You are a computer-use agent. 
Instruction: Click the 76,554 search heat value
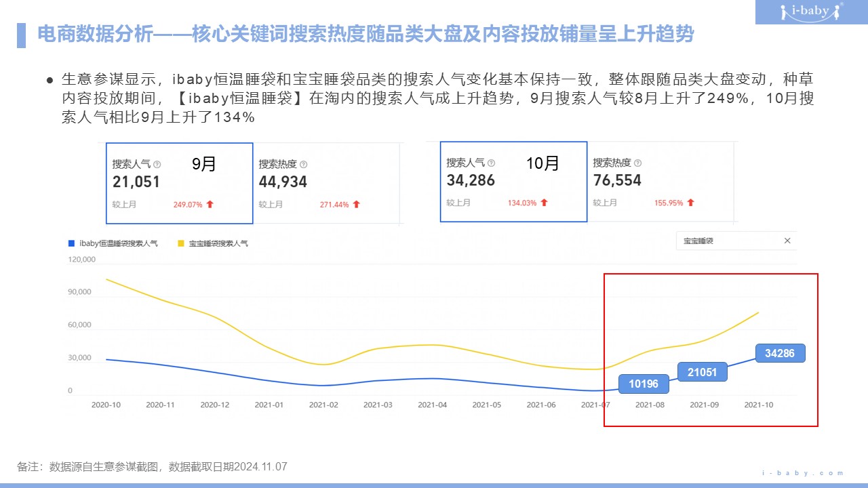pyautogui.click(x=617, y=180)
